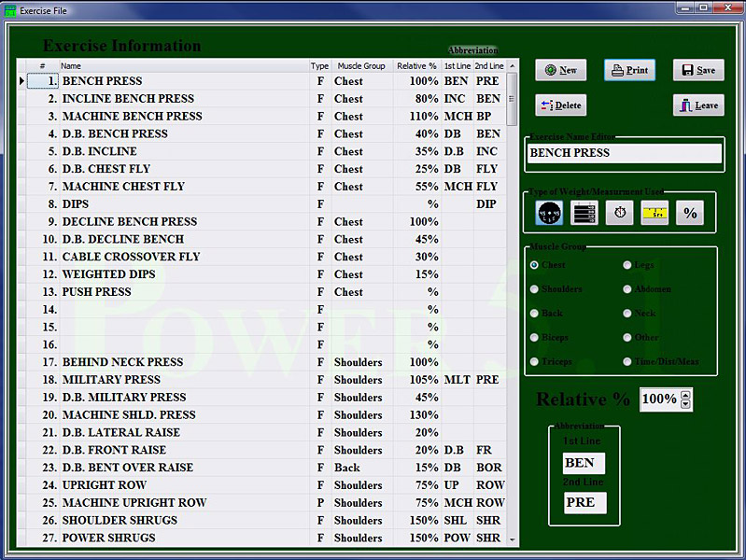
Task: Select the yellow tape measure icon
Action: [x=655, y=213]
